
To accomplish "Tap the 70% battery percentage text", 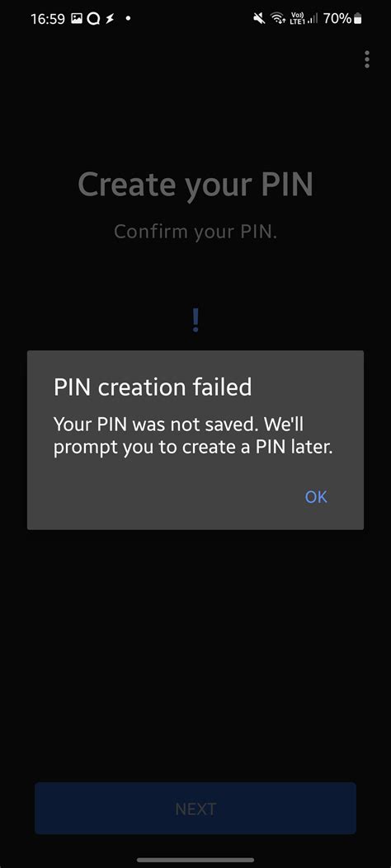I will coord(337,19).
